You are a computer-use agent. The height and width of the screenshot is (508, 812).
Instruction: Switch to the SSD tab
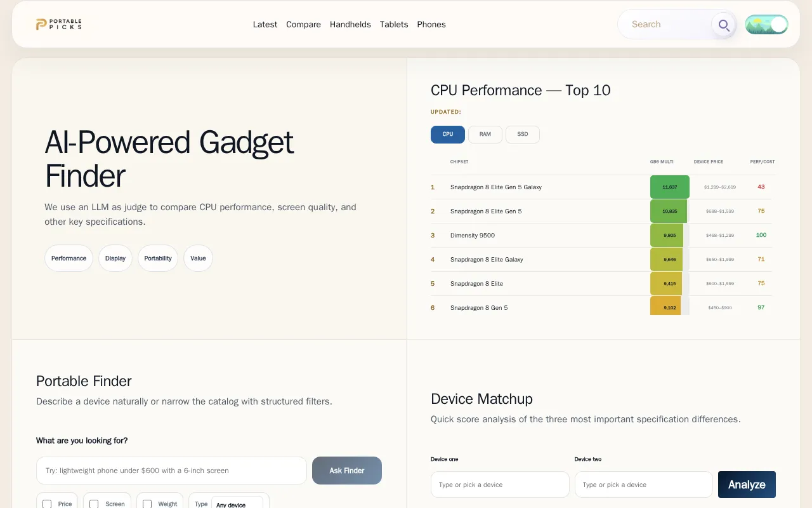click(x=523, y=135)
